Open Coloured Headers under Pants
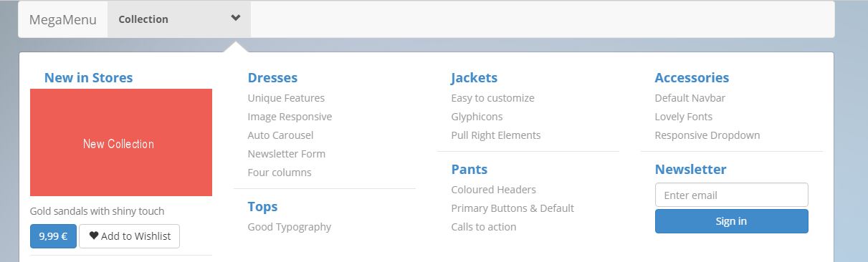868x262 pixels. click(493, 190)
